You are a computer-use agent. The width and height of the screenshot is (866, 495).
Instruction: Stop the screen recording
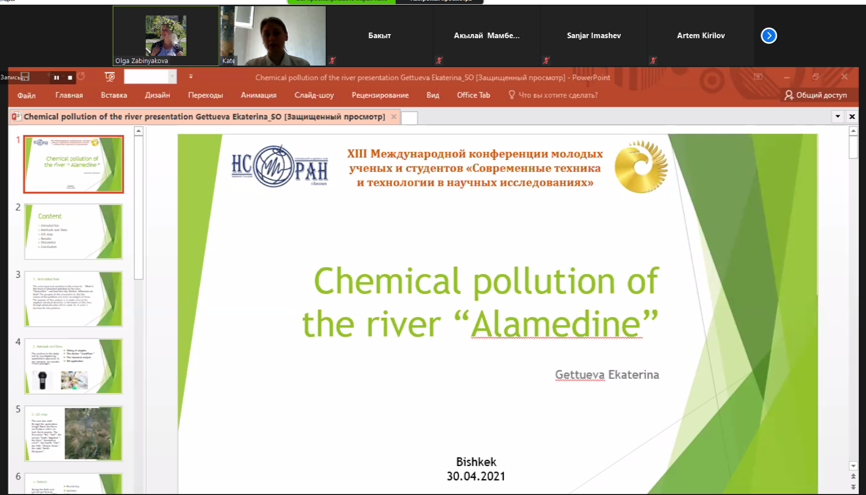tap(70, 78)
